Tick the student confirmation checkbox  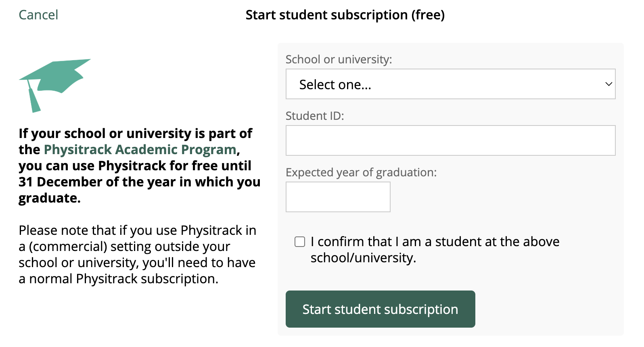coord(300,242)
